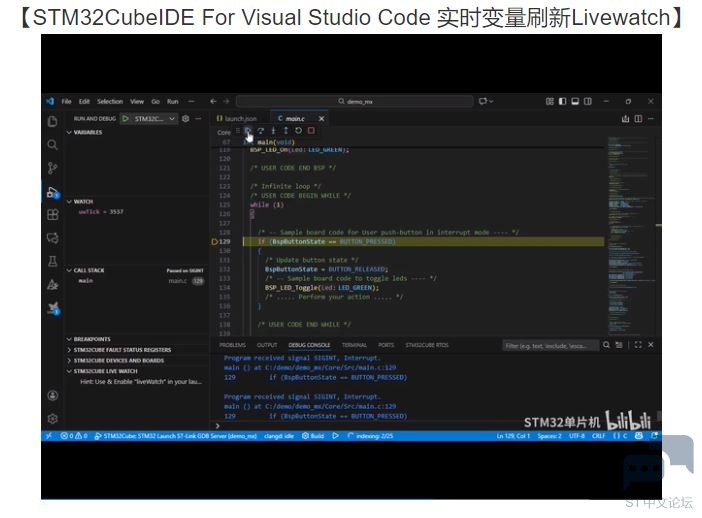Click the Build button in status bar
Image resolution: width=702 pixels, height=518 pixels.
coord(314,436)
